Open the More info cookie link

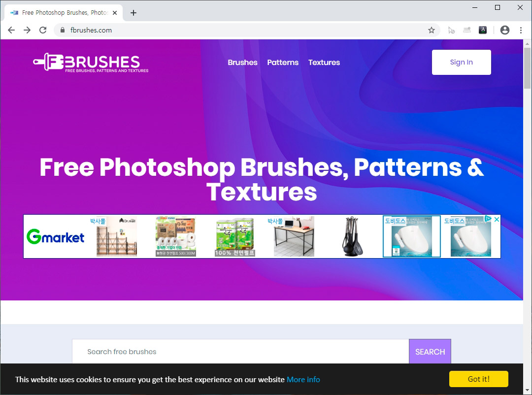303,379
